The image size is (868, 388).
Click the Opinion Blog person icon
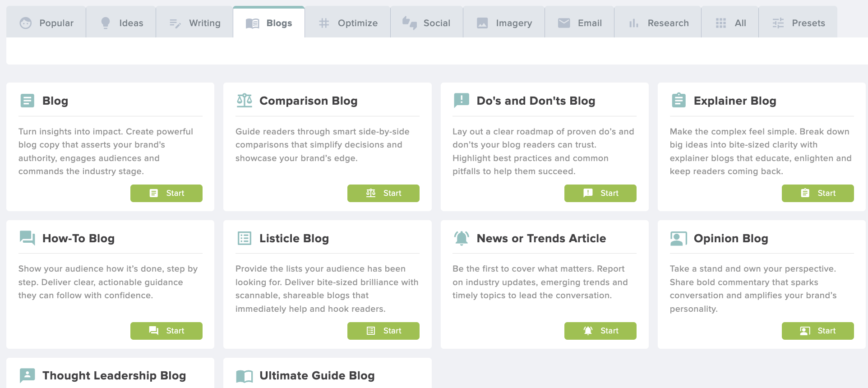tap(679, 238)
